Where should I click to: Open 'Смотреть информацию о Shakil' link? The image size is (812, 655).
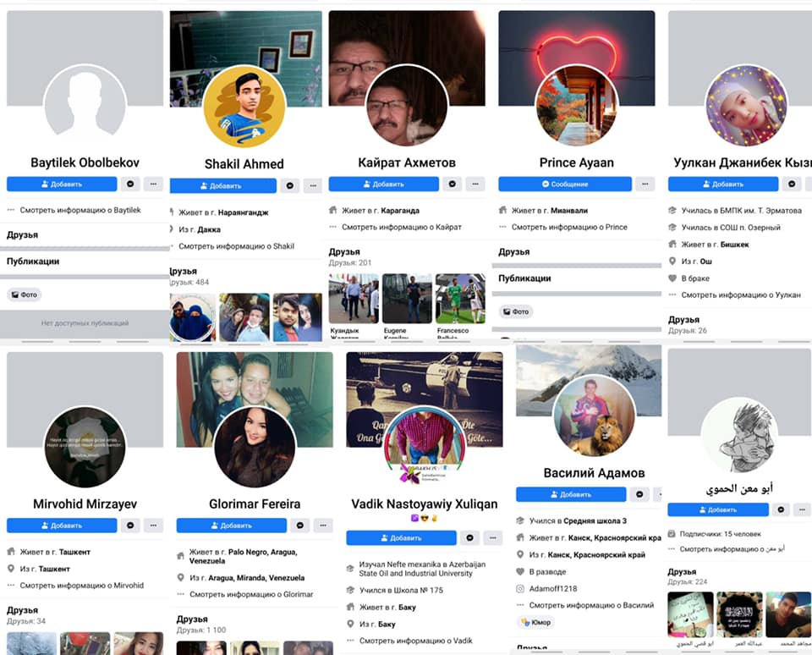pos(235,246)
